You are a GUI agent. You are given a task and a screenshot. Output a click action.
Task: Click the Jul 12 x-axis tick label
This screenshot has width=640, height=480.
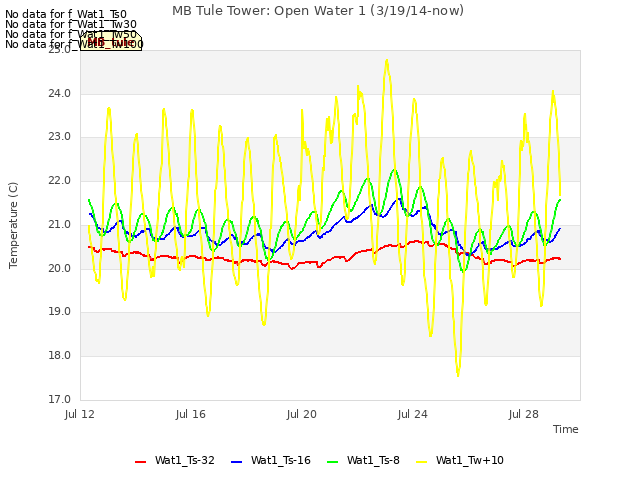point(80,414)
